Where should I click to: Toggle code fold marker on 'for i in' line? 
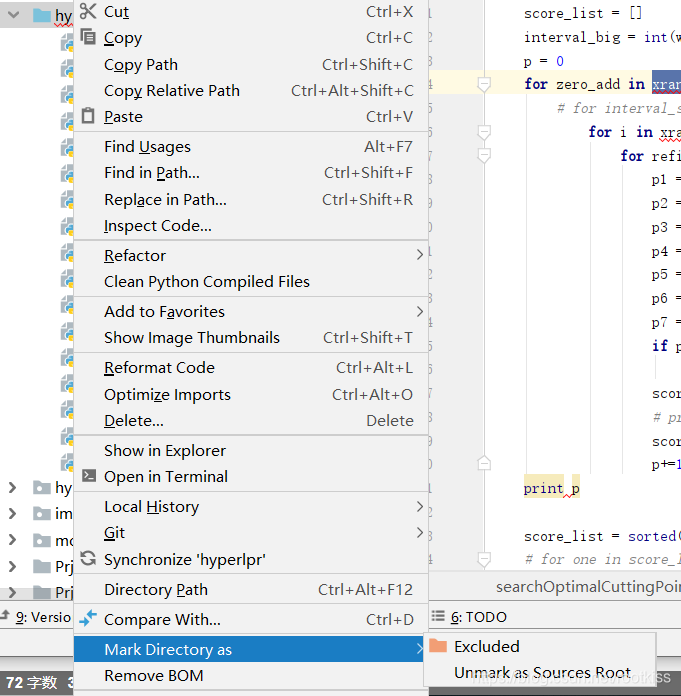(x=484, y=132)
